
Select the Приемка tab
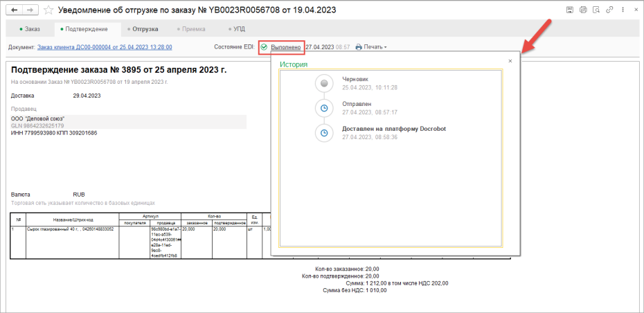[191, 29]
